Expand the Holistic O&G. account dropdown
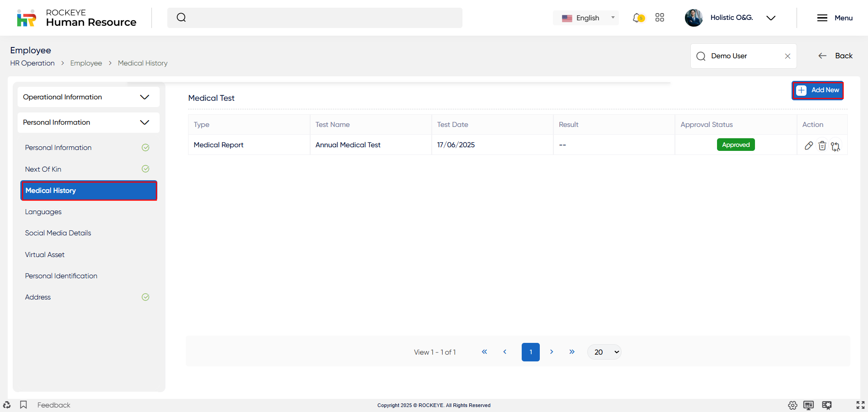 771,18
